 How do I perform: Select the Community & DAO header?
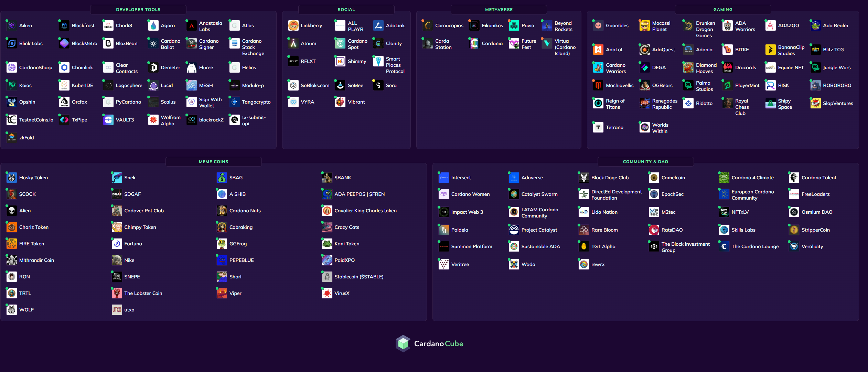click(x=646, y=162)
